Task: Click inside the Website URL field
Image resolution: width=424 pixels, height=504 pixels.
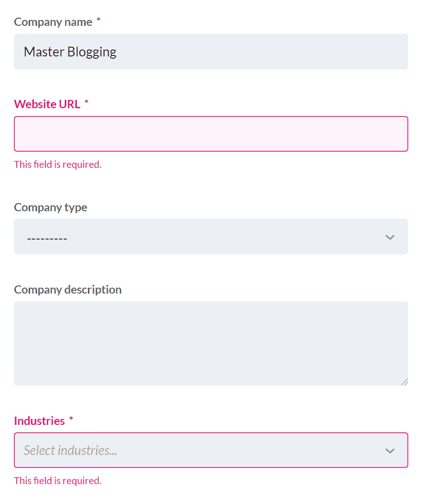Action: (x=211, y=134)
